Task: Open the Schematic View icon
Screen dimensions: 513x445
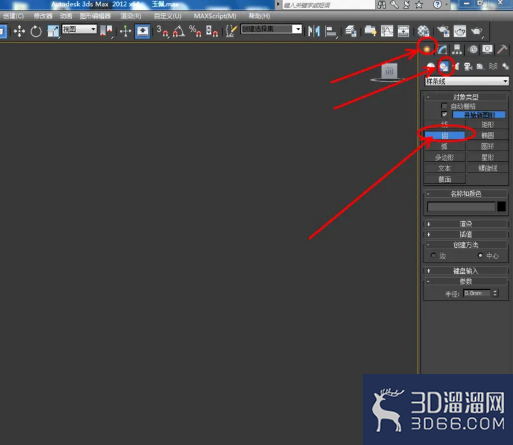Action: (403, 32)
